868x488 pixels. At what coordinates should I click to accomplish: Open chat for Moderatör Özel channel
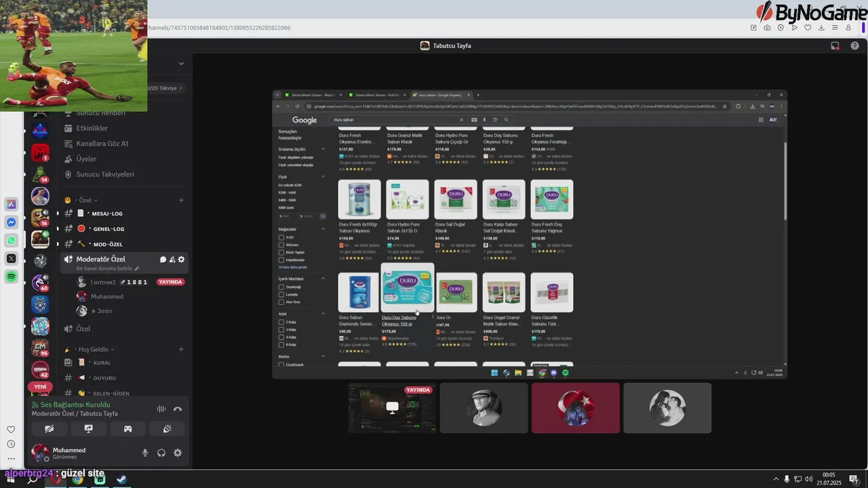[163, 260]
